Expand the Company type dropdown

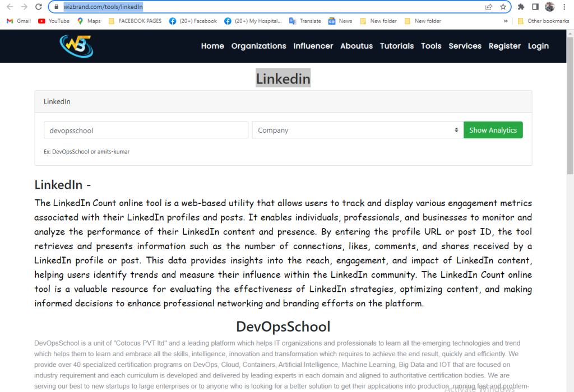pyautogui.click(x=358, y=130)
